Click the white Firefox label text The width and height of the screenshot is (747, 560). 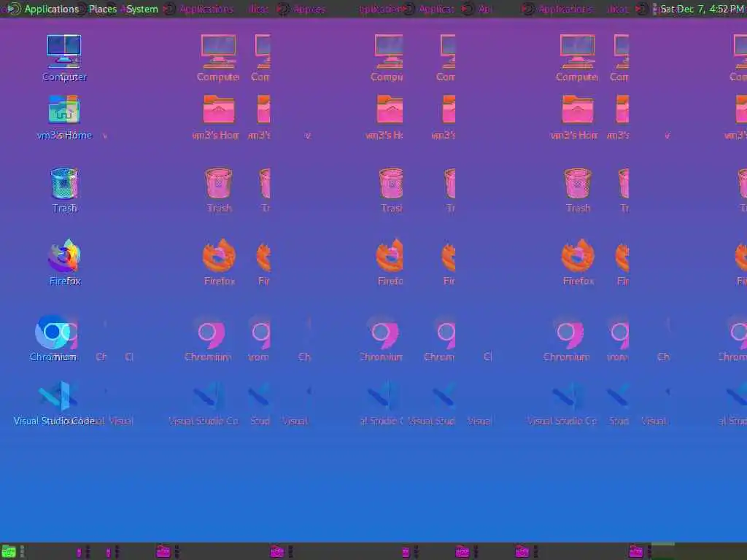pyautogui.click(x=65, y=281)
